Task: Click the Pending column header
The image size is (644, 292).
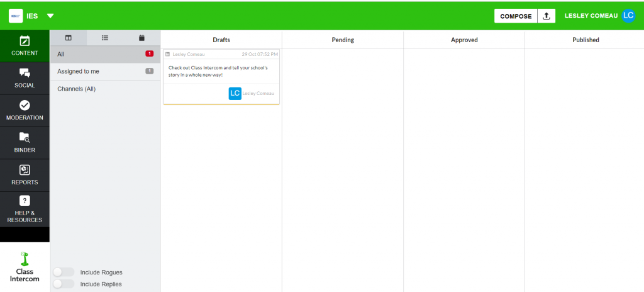Action: 343,40
